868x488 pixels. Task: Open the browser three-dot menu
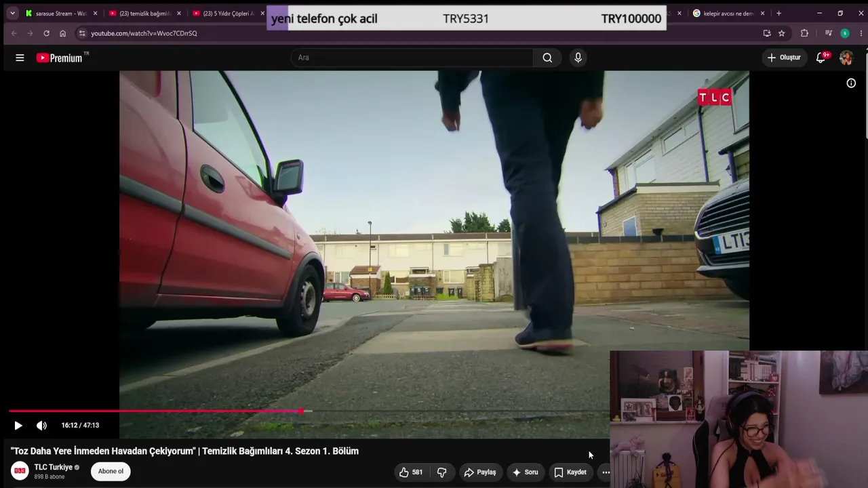(860, 33)
